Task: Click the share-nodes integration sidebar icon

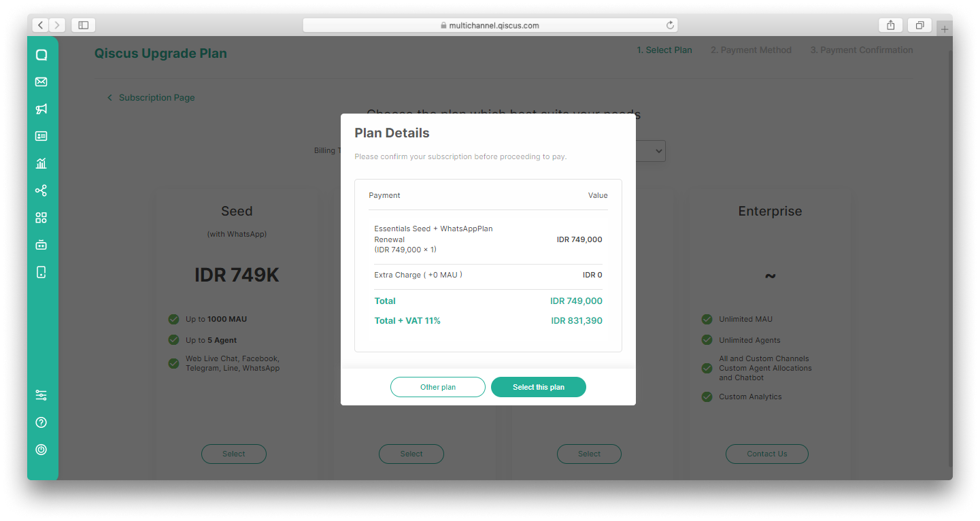Action: coord(41,190)
